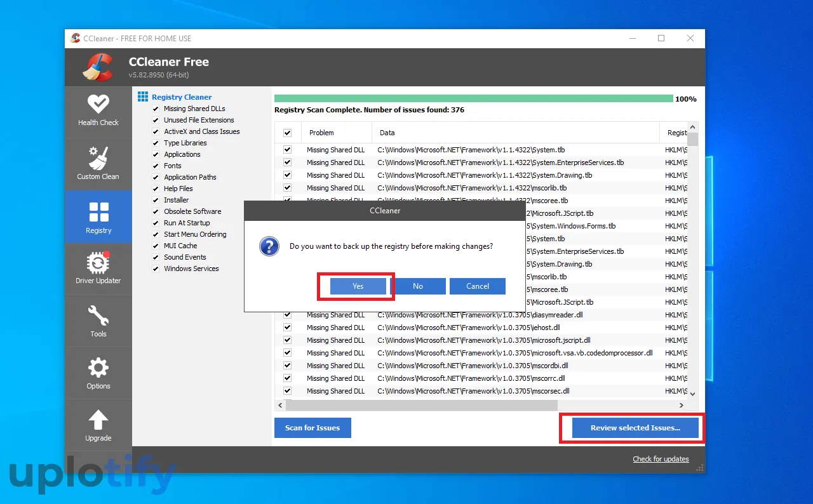This screenshot has height=504, width=813.
Task: Uncheck the System.EnterpriseServices.tlb v1.1.4322 row
Action: (x=287, y=162)
